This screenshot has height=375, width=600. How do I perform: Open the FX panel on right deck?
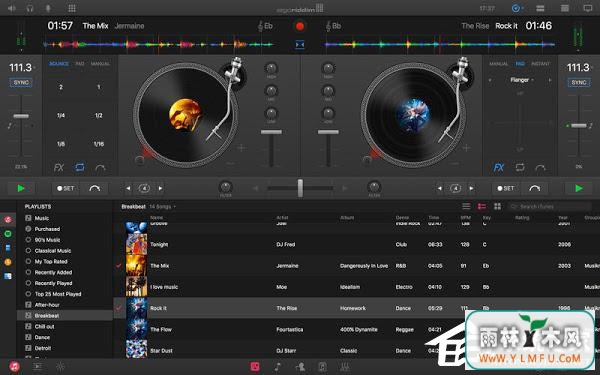pos(499,168)
